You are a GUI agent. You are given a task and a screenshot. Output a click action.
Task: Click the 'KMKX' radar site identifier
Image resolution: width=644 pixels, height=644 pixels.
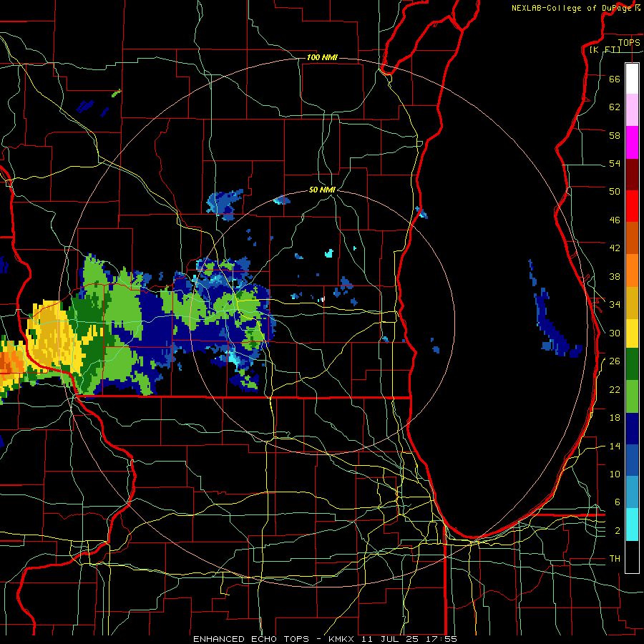pyautogui.click(x=343, y=639)
